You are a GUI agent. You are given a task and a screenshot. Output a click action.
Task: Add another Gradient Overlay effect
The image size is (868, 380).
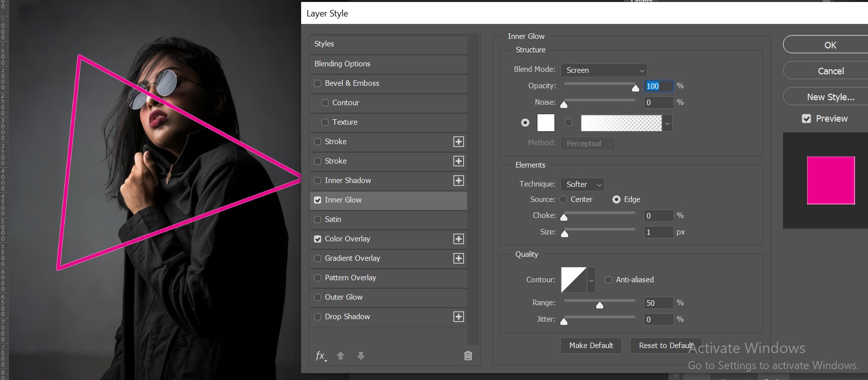pyautogui.click(x=459, y=258)
